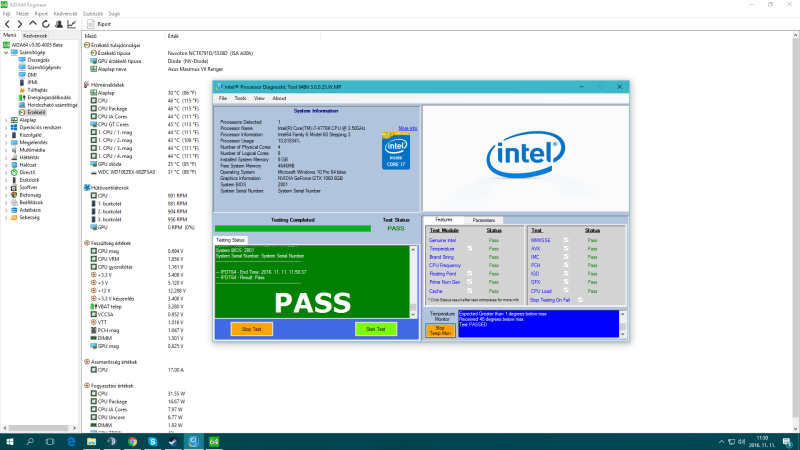Expand the Kiszolgáló tree node
The height and width of the screenshot is (450, 800).
[x=6, y=135]
